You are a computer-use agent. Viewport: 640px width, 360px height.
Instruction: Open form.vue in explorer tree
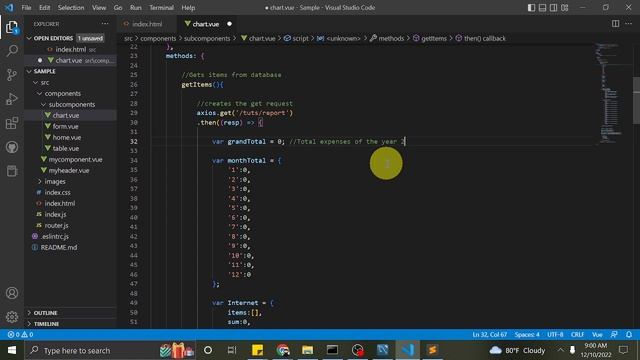click(x=70, y=127)
